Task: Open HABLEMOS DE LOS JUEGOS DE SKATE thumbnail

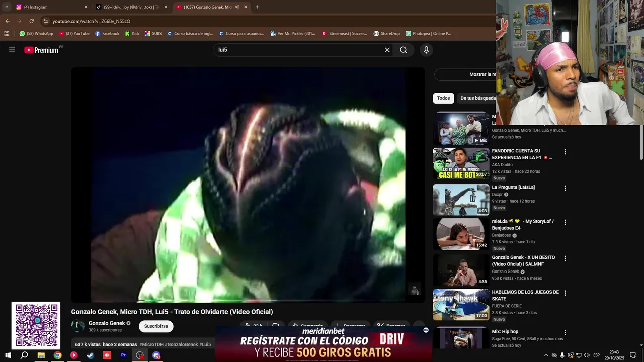Action: click(x=461, y=305)
